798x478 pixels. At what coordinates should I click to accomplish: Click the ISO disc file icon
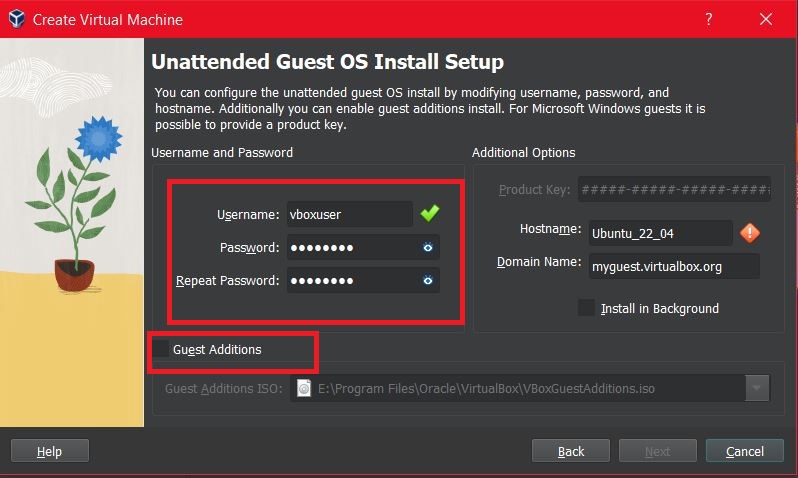304,388
